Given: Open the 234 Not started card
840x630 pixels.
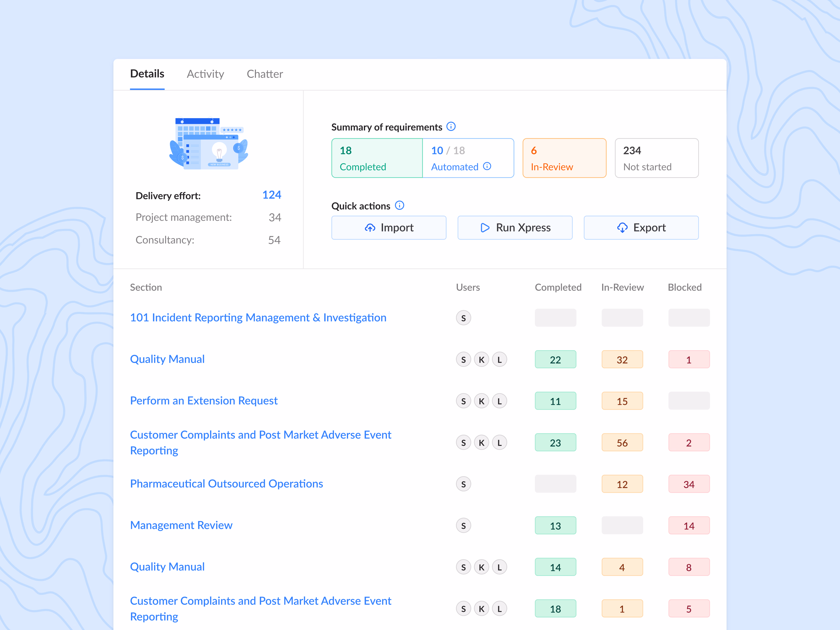Looking at the screenshot, I should (657, 158).
